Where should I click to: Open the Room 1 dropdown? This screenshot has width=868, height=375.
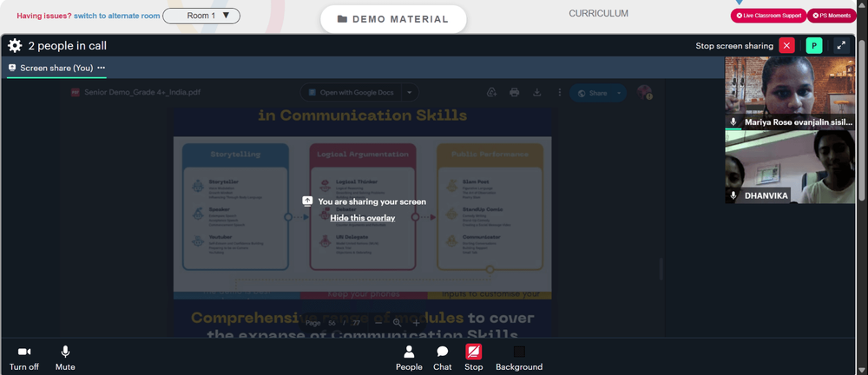click(201, 16)
